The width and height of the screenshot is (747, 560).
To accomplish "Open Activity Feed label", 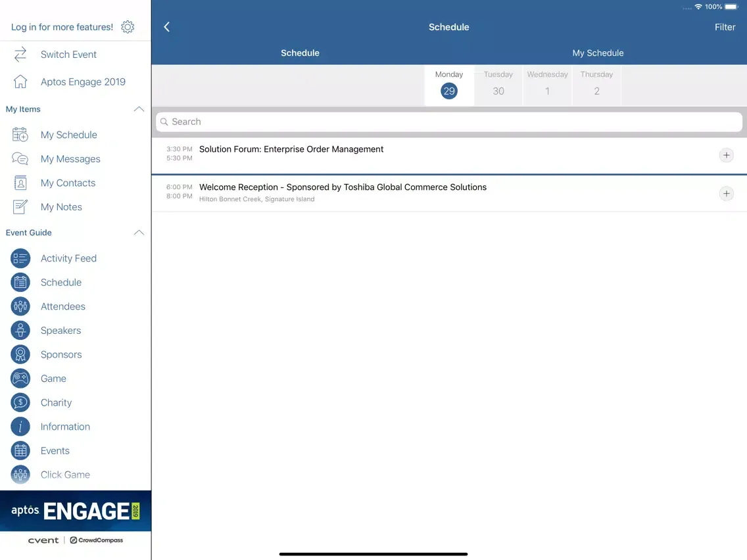I will (x=68, y=258).
